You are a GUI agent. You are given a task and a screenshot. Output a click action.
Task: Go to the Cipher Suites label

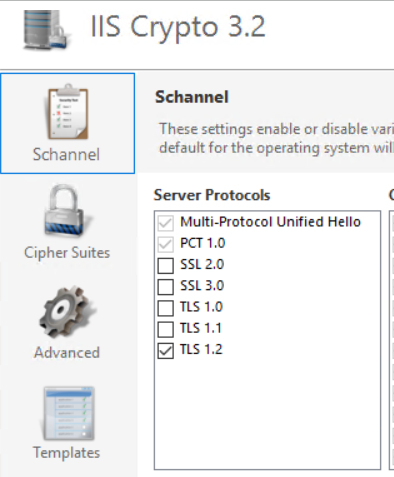pos(67,252)
